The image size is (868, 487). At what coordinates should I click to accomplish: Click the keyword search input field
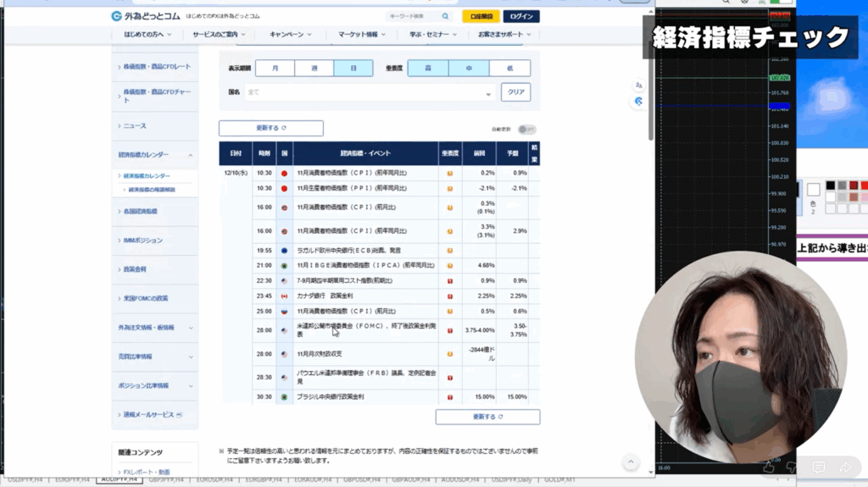point(412,16)
